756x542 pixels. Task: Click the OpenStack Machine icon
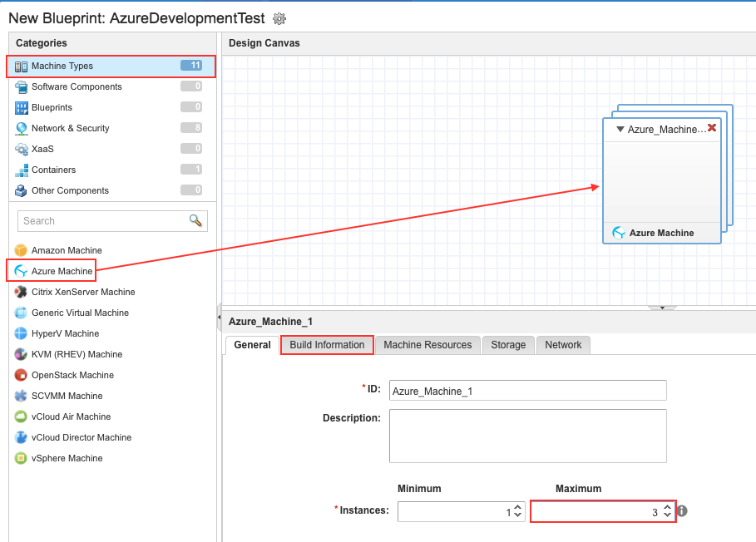(x=21, y=375)
